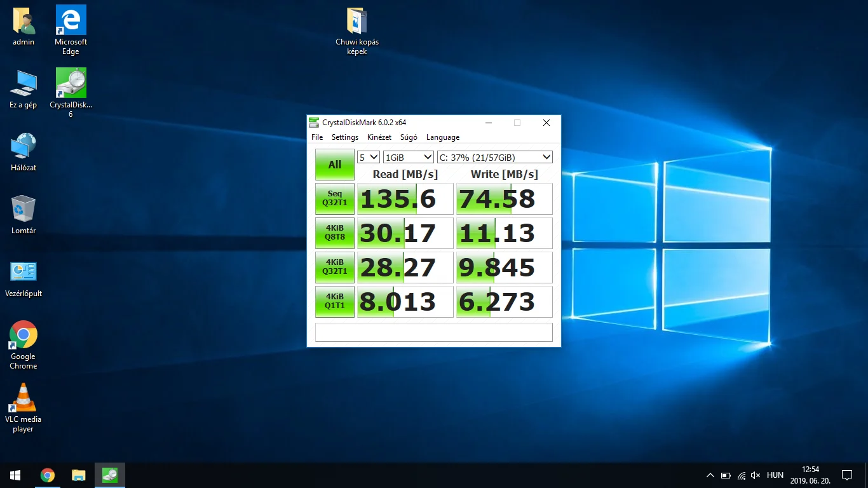Expand the test count dropdown showing 5

coord(369,157)
